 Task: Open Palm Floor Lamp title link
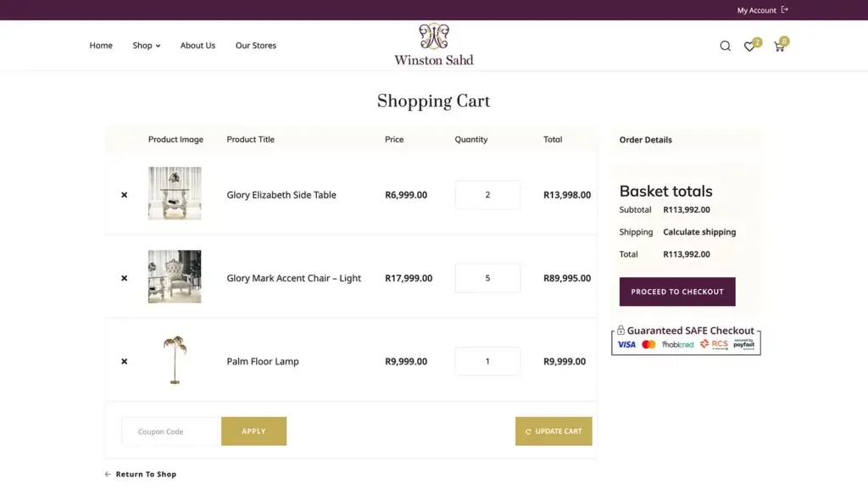click(x=263, y=361)
